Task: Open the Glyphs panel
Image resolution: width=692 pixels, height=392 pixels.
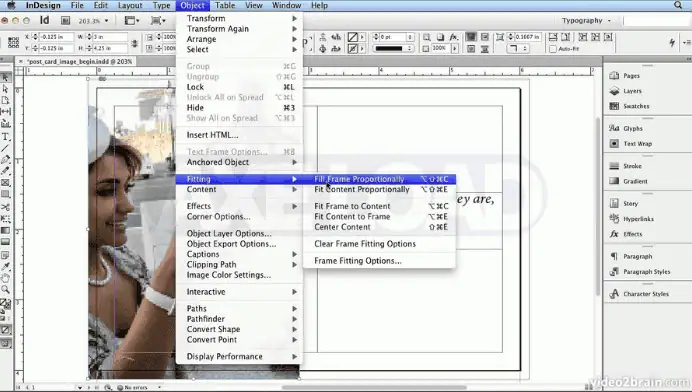Action: (626, 128)
